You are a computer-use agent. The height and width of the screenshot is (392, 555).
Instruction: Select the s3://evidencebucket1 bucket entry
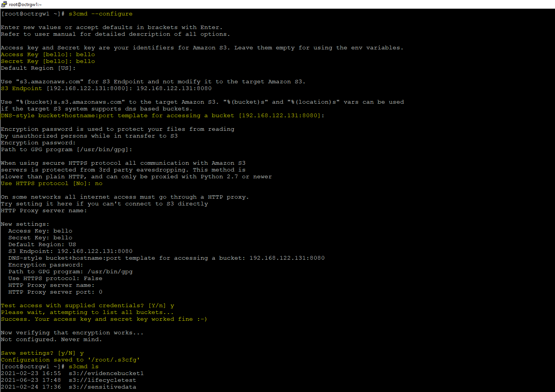point(106,373)
